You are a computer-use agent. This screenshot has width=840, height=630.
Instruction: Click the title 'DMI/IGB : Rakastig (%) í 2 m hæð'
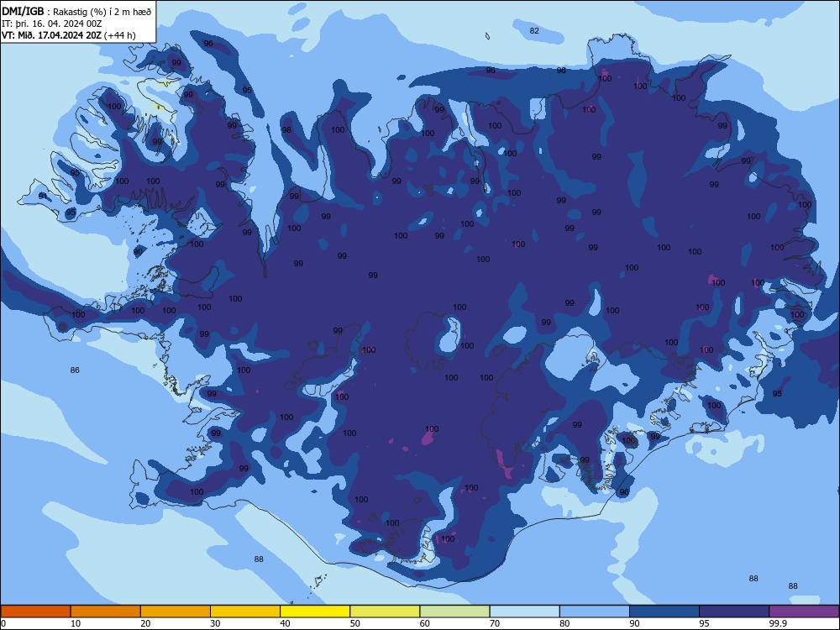[76, 11]
